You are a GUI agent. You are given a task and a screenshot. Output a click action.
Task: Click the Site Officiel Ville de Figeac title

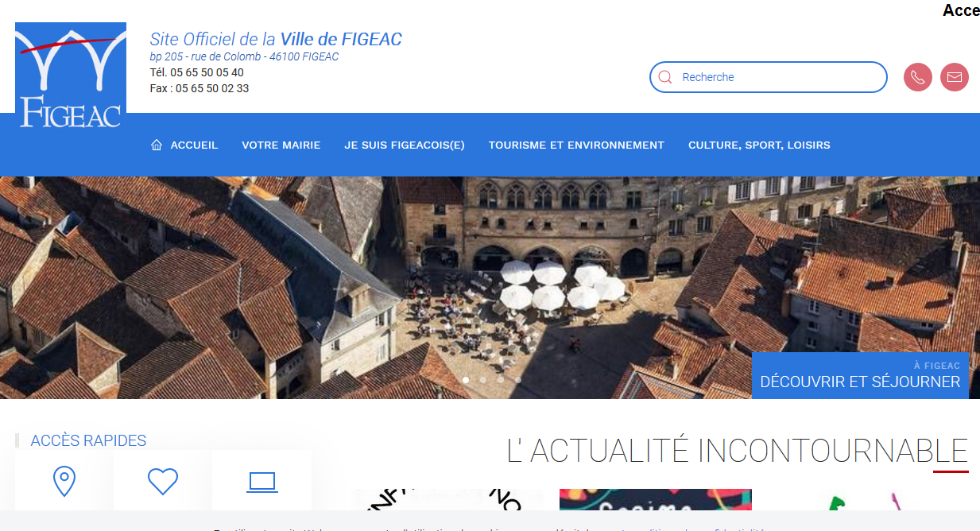[x=276, y=39]
